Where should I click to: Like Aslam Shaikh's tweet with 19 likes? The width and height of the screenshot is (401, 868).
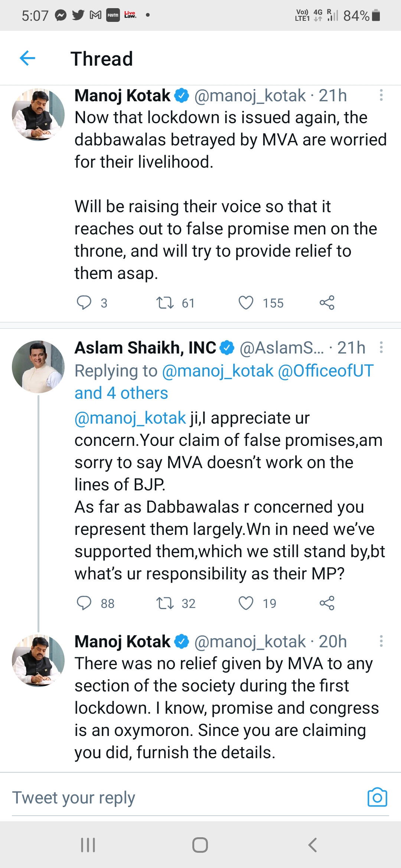[x=246, y=603]
